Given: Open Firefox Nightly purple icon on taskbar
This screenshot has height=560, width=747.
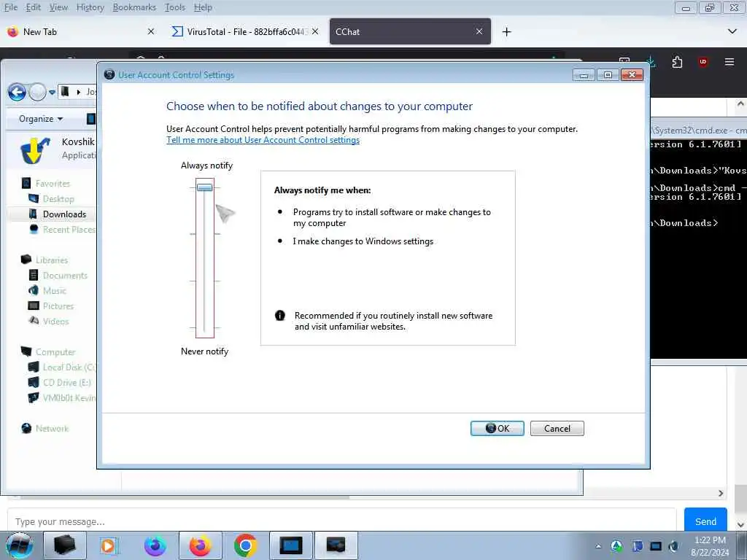Looking at the screenshot, I should (x=155, y=545).
